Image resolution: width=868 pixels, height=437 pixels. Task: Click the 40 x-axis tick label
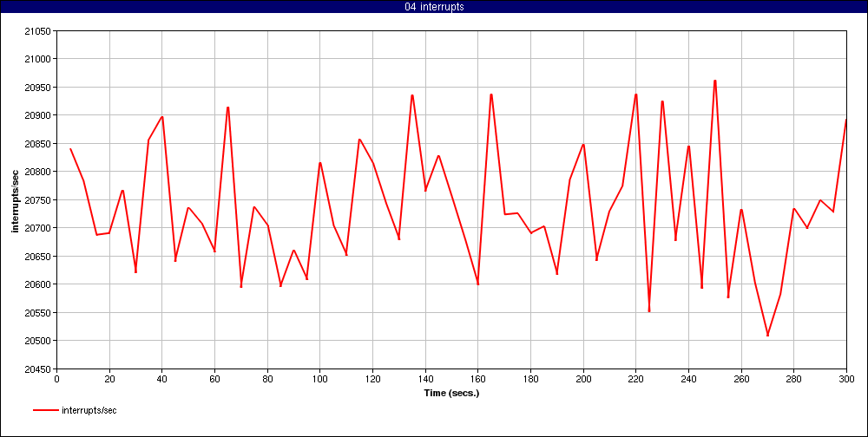coord(162,380)
